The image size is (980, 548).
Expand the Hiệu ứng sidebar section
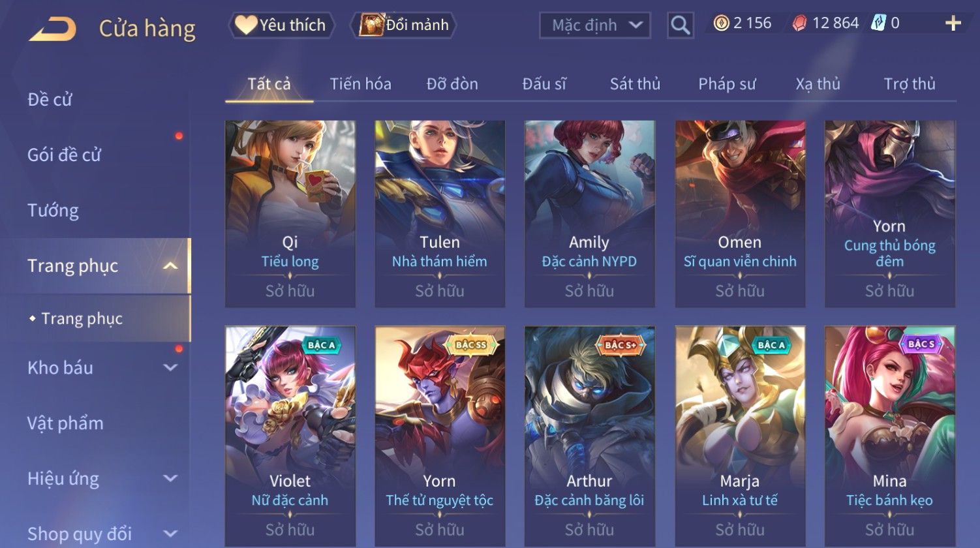coord(170,478)
